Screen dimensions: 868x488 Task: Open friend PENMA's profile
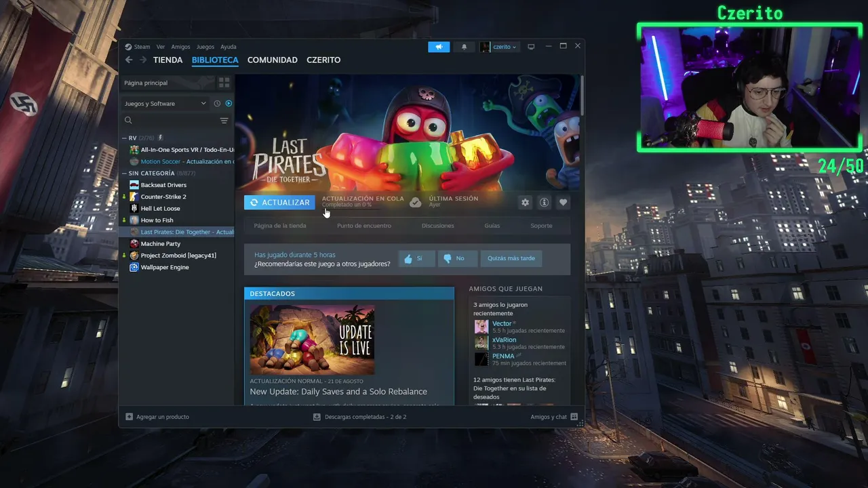(503, 356)
